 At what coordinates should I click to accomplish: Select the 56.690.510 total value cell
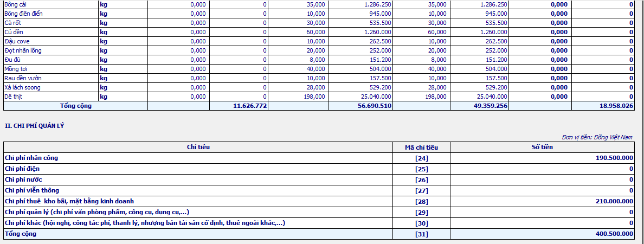(x=360, y=106)
